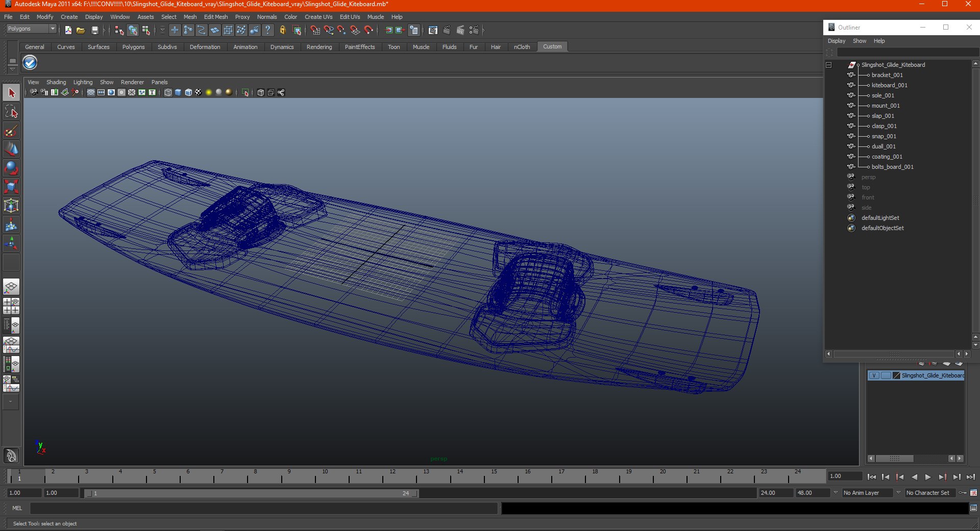This screenshot has height=531, width=980.
Task: Activate the Rotate tool sphere icon
Action: click(11, 168)
